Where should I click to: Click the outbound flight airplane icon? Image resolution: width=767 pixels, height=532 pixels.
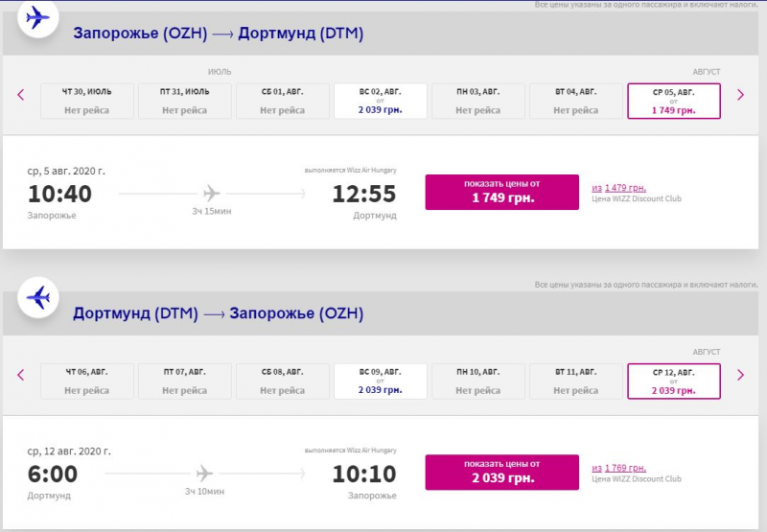click(38, 18)
